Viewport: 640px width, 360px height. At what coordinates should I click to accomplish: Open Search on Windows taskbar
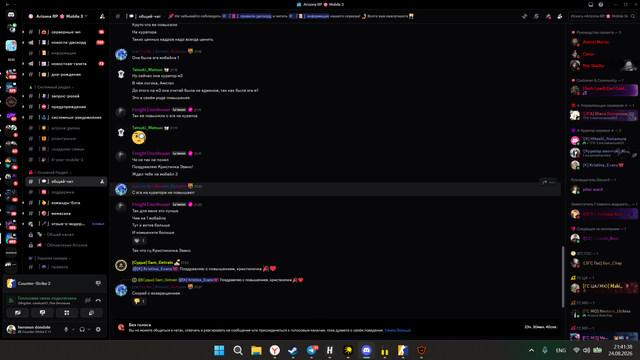(x=238, y=350)
